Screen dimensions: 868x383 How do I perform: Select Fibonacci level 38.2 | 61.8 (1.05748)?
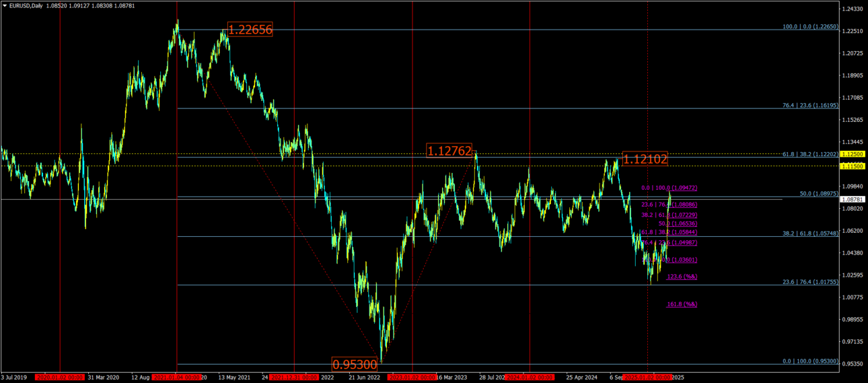[810, 234]
